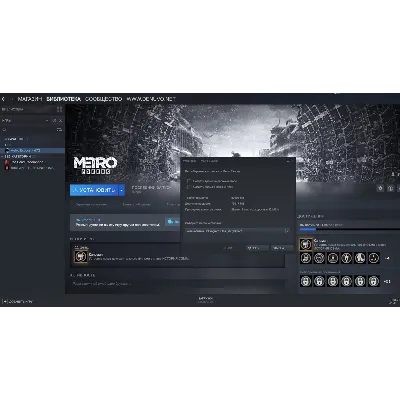This screenshot has width=400, height=400.
Task: Open the store page link under install button
Action: pos(91,205)
